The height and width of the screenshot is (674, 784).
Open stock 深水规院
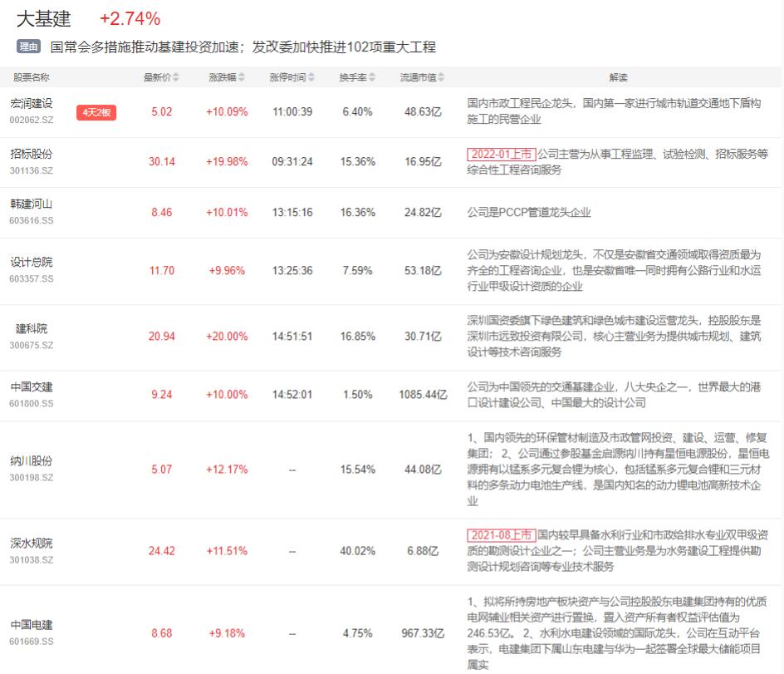click(32, 543)
